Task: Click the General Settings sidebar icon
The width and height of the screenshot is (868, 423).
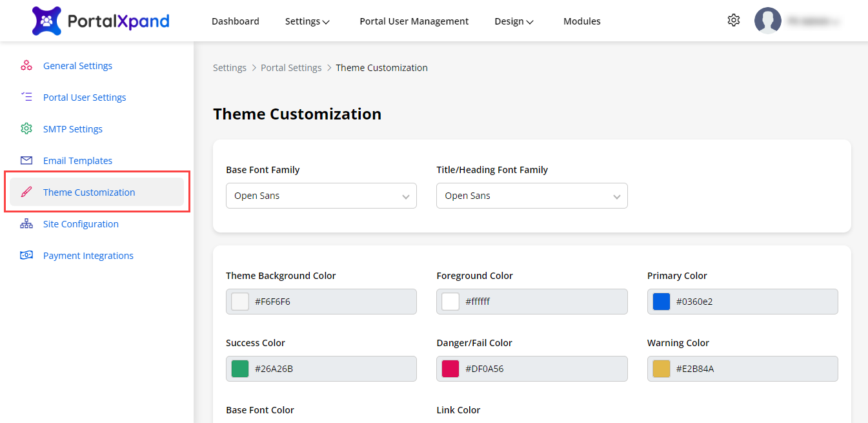Action: click(x=26, y=66)
